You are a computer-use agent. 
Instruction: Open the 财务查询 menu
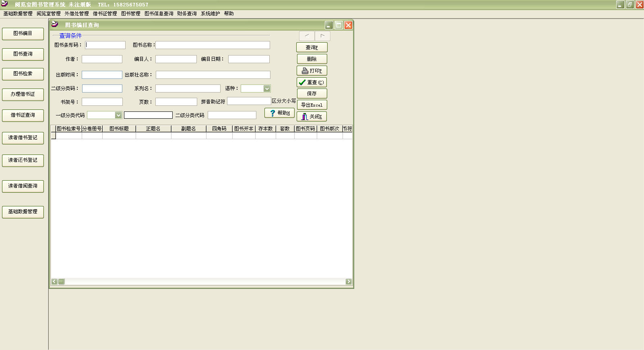click(187, 14)
